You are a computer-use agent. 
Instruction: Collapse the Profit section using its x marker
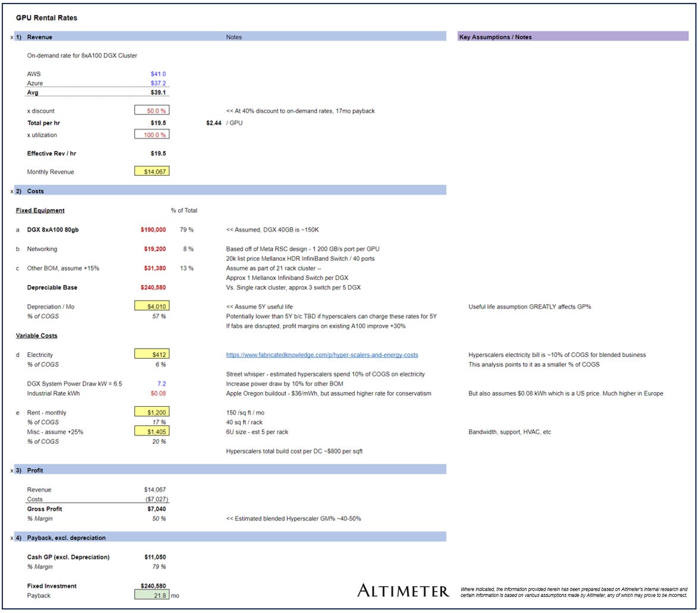coord(12,469)
